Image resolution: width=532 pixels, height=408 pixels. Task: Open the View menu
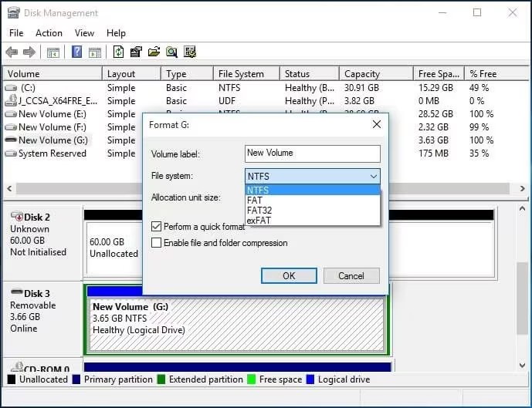point(84,33)
